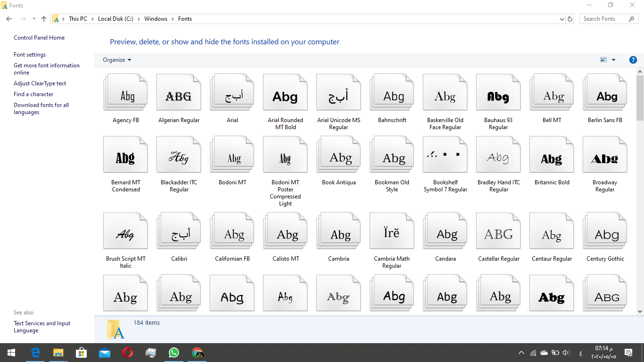Select the Book Antiqua font icon
This screenshot has width=644, height=362.
(339, 155)
